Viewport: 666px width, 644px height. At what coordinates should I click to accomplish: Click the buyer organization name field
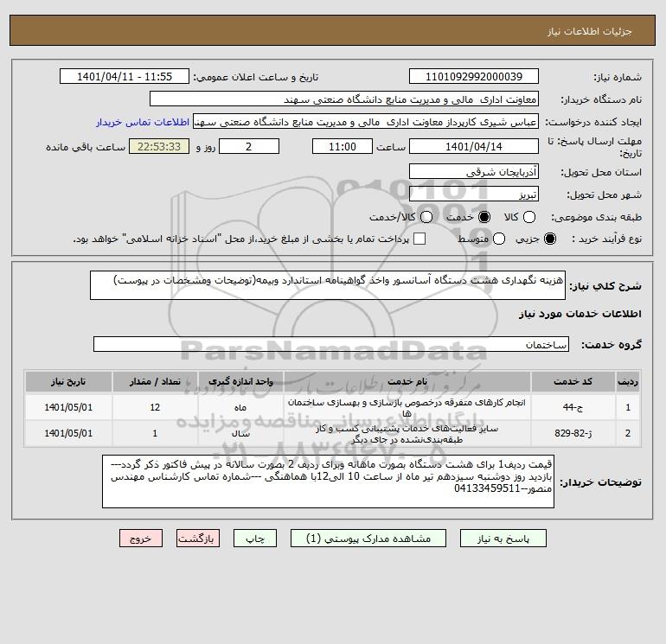344,99
